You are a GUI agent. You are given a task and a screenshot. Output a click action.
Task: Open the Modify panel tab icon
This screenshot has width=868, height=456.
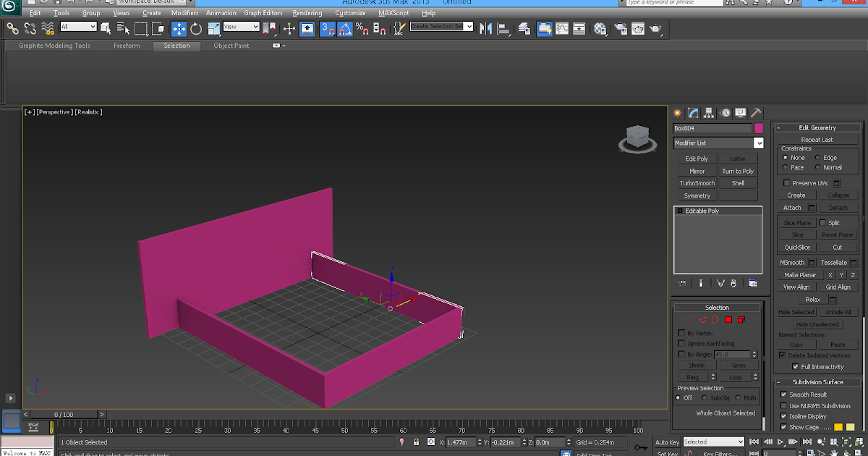(x=693, y=113)
